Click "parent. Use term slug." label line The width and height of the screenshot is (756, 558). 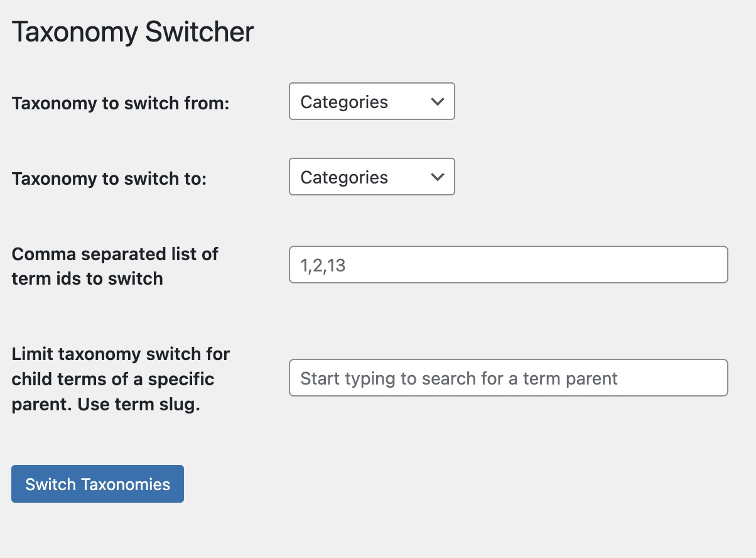tap(105, 405)
